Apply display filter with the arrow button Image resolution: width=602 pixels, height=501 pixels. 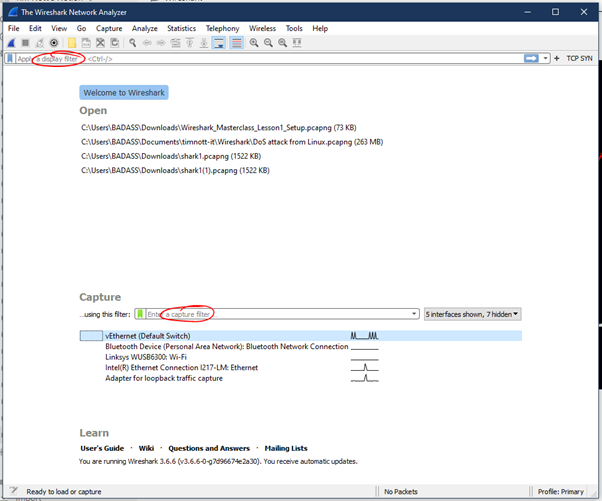pyautogui.click(x=532, y=59)
